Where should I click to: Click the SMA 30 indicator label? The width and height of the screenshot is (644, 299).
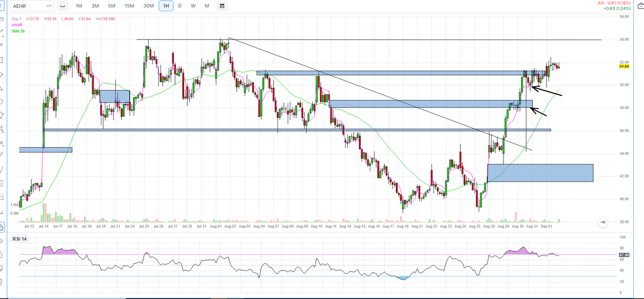pyautogui.click(x=17, y=31)
